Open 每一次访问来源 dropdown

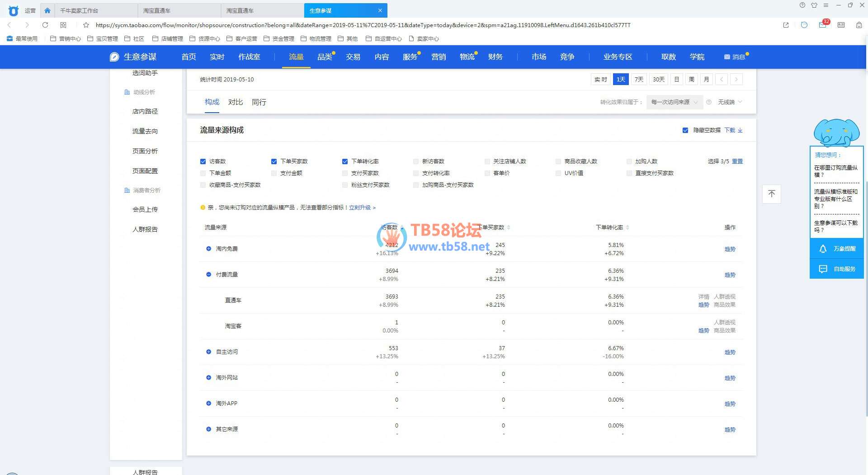tap(675, 102)
